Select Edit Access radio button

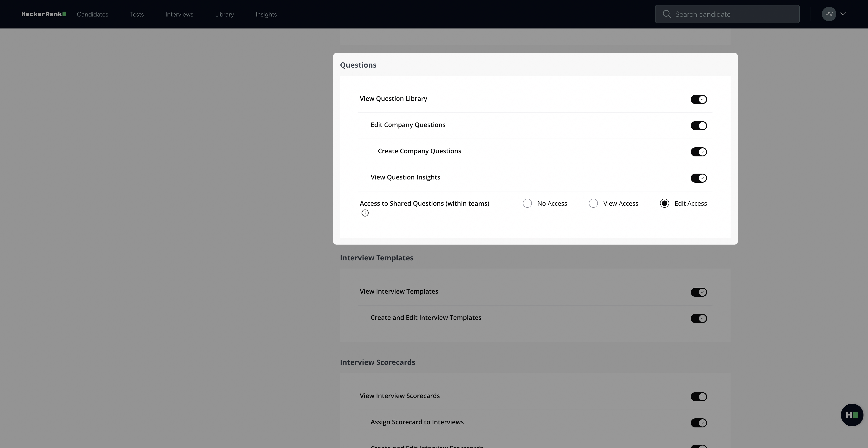click(664, 203)
